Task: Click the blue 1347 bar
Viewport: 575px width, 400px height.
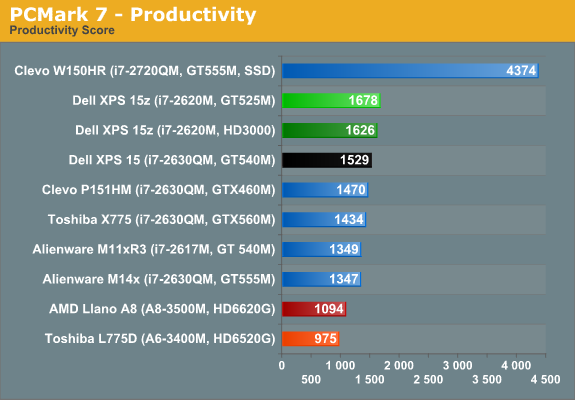Action: [321, 279]
